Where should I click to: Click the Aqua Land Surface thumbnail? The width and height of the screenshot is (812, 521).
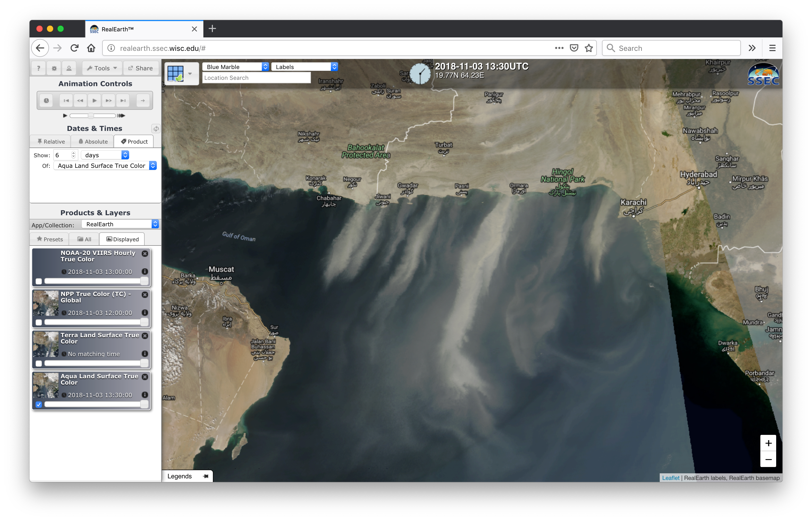46,386
